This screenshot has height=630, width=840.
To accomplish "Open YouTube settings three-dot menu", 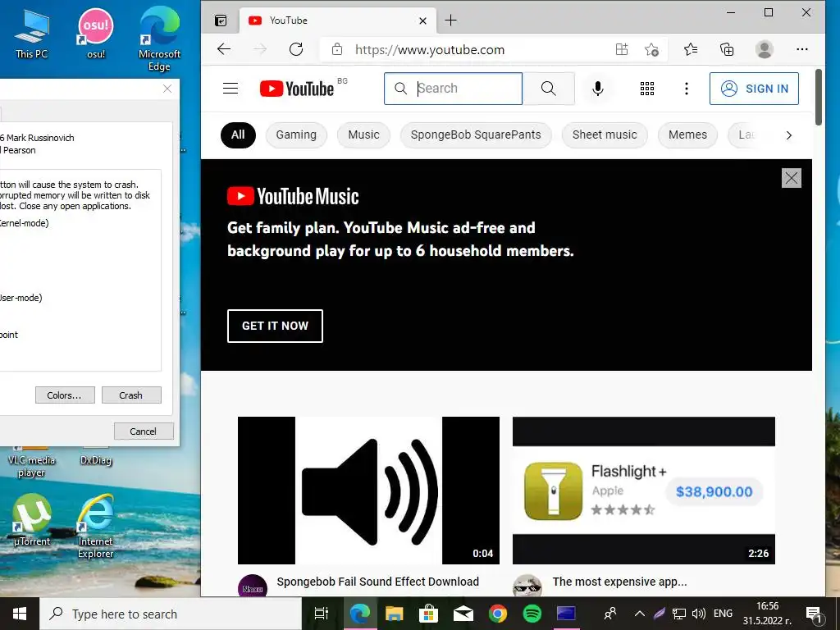I will (x=687, y=89).
